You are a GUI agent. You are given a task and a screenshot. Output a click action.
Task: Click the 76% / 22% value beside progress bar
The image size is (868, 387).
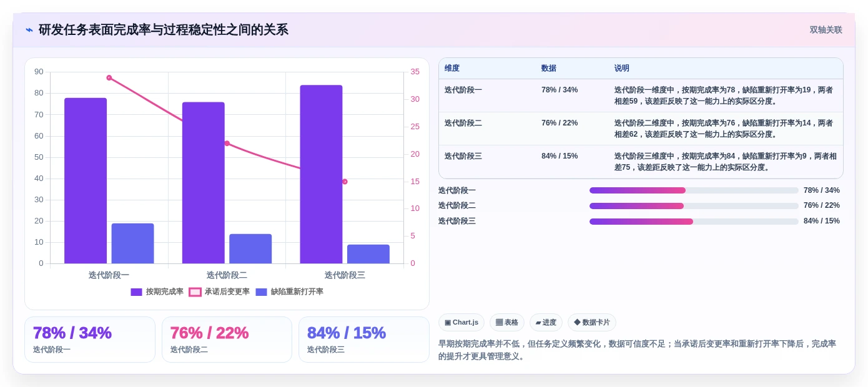822,205
